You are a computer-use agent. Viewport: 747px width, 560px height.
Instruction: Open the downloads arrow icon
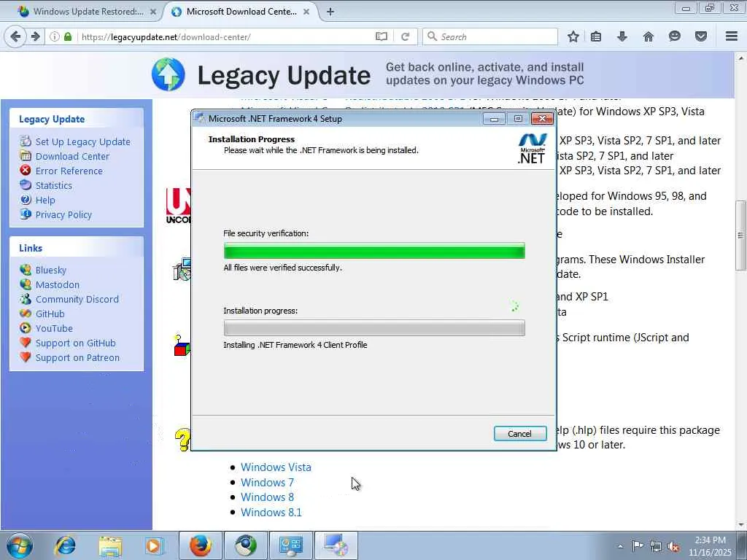(x=622, y=36)
